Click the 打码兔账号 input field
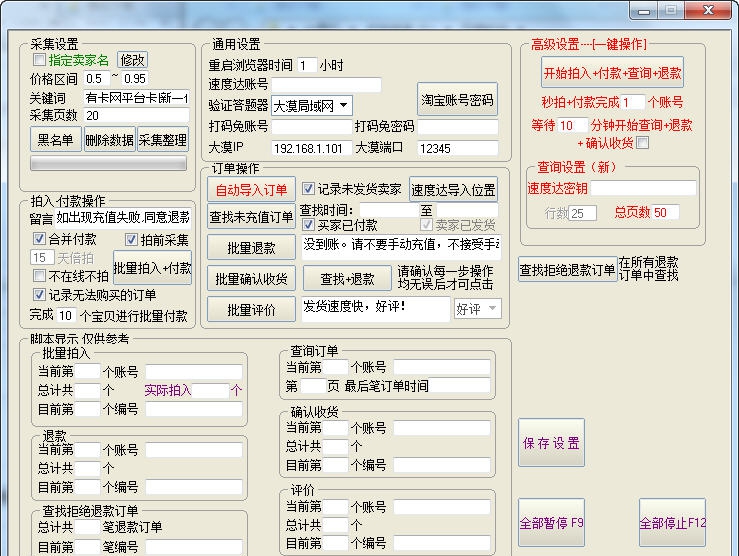The image size is (739, 556). tap(311, 127)
